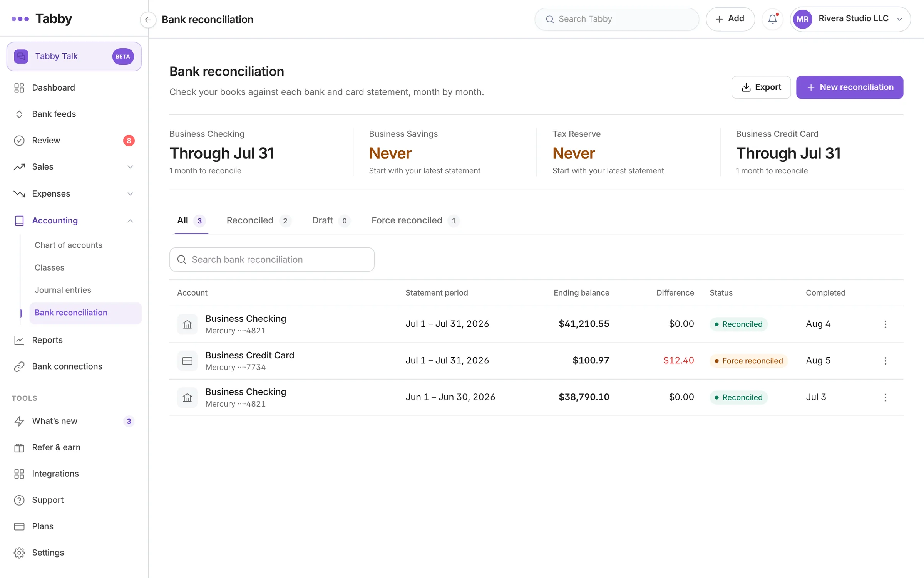Click the Sales trending-up icon

tap(19, 167)
